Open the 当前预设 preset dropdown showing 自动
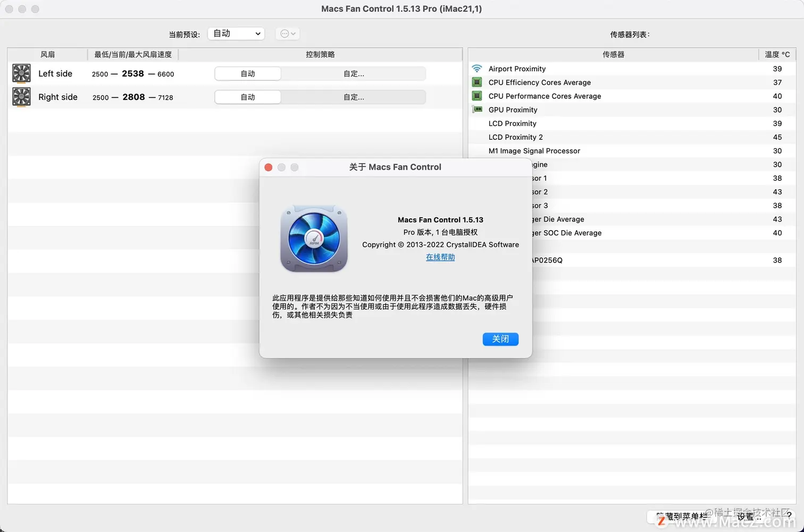The height and width of the screenshot is (532, 804). click(236, 33)
